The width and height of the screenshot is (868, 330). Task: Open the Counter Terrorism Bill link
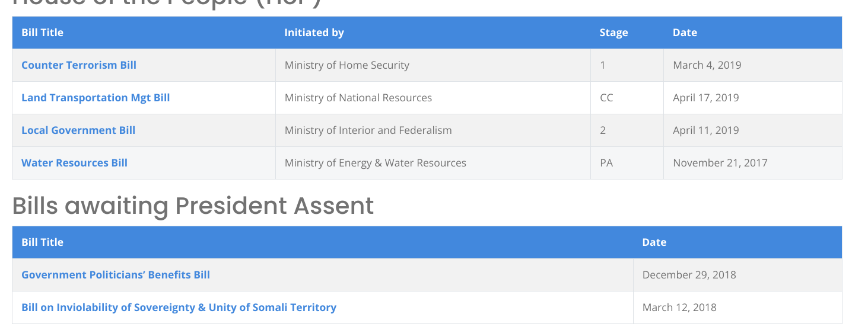(x=79, y=65)
